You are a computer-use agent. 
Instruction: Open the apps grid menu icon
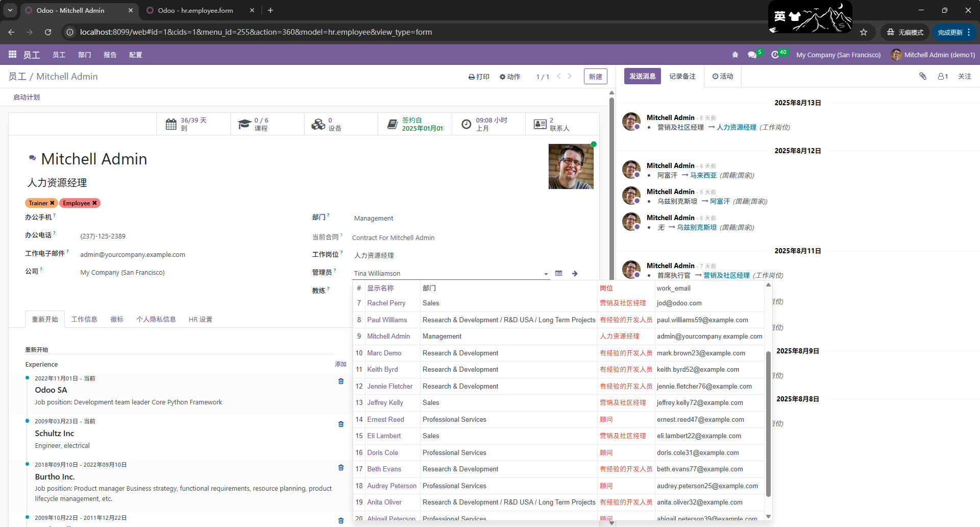[12, 54]
